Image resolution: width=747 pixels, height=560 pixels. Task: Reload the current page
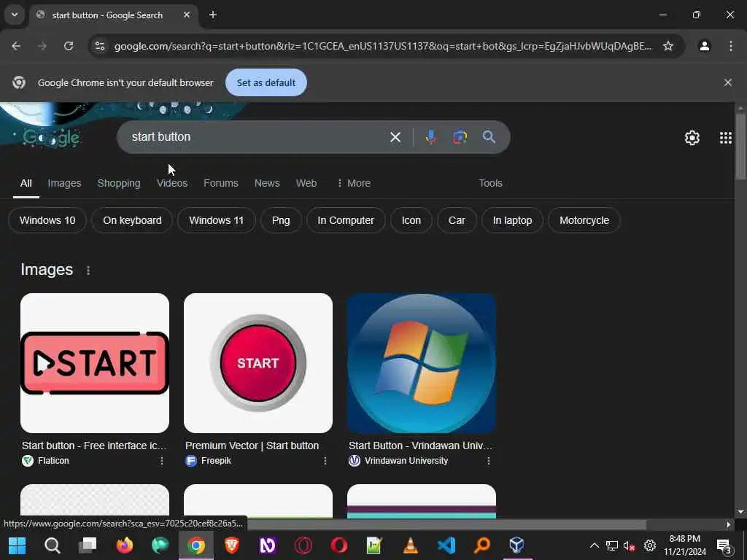click(69, 46)
